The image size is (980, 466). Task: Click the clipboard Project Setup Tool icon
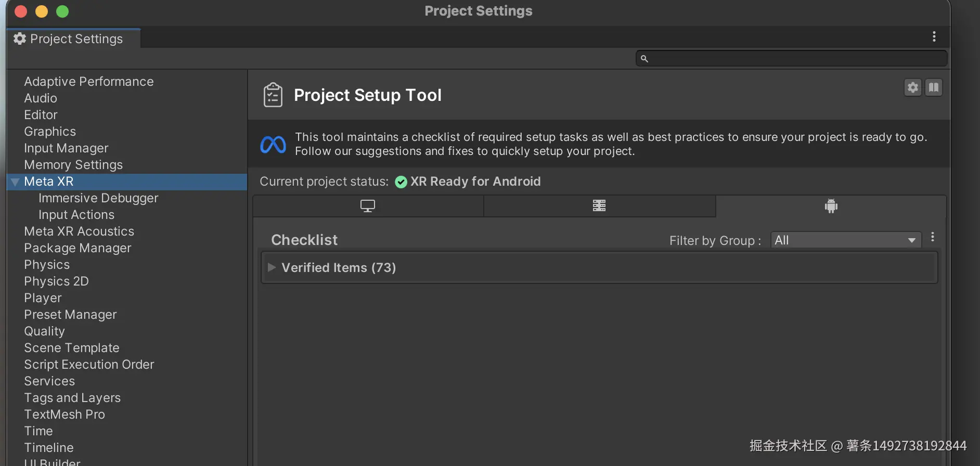(273, 95)
